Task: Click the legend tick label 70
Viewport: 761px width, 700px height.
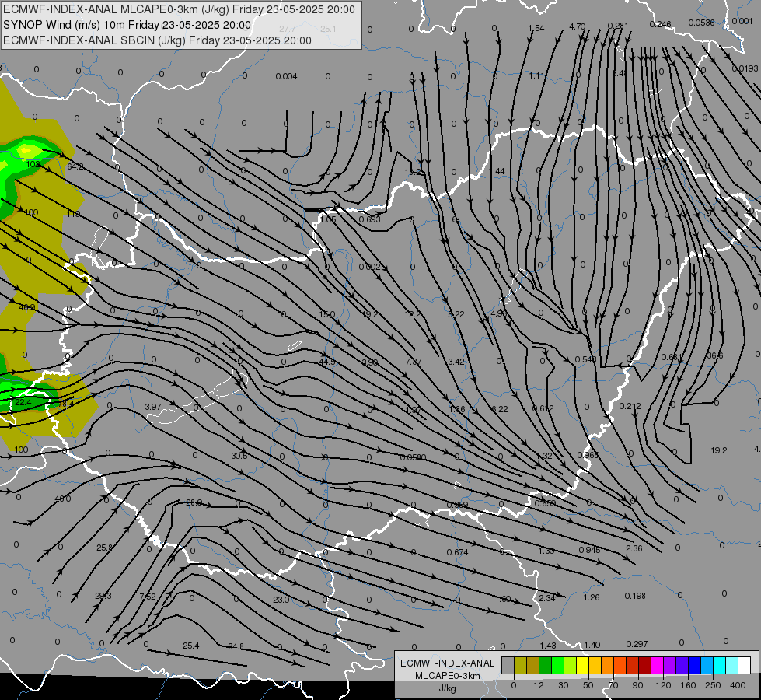Action: pos(613,685)
